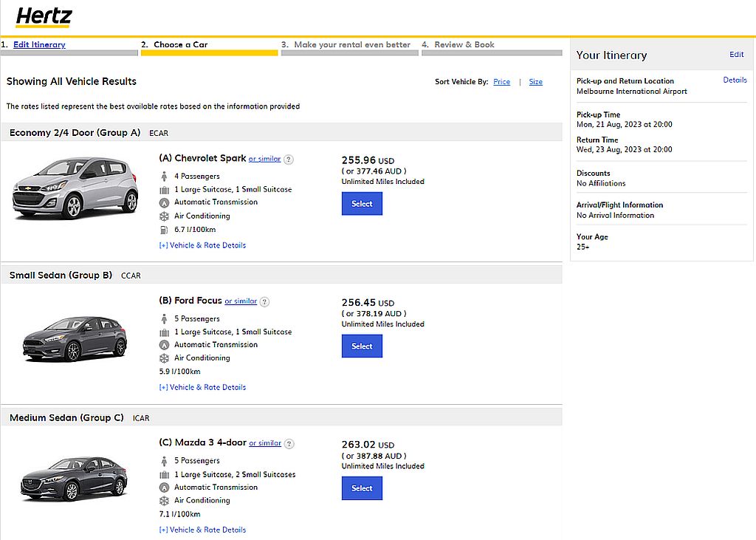This screenshot has width=756, height=540.
Task: Click the question mark beside Ford Focus
Action: (264, 301)
